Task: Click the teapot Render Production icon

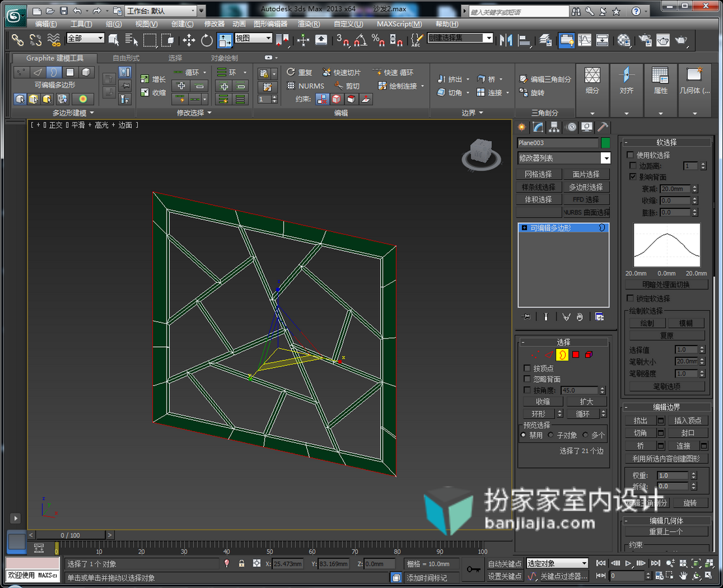Action: point(681,41)
